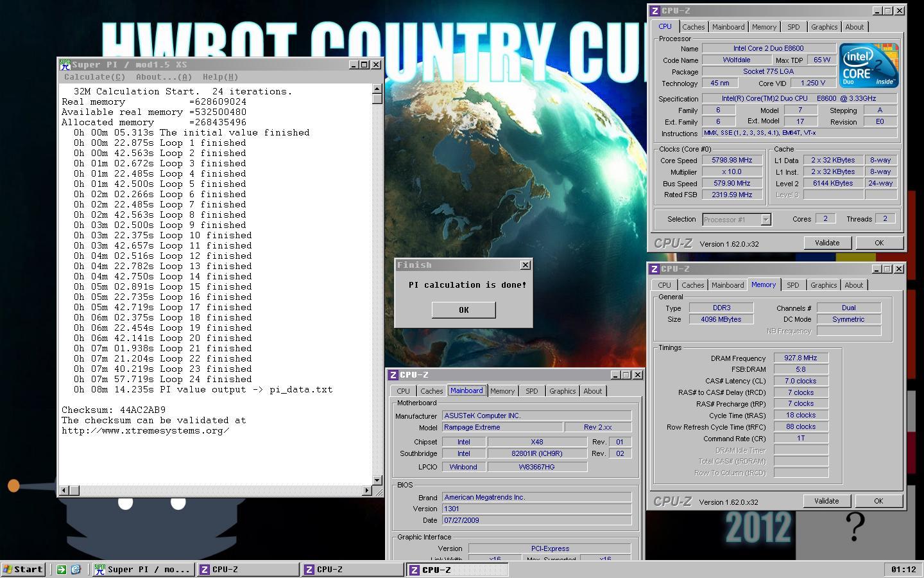The height and width of the screenshot is (578, 924).
Task: Open Mainboard tab in CPU-Z Memory window
Action: (728, 285)
